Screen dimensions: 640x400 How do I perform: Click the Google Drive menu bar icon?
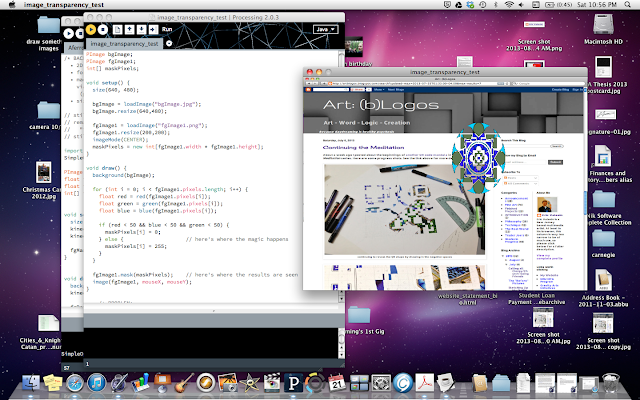[459, 4]
